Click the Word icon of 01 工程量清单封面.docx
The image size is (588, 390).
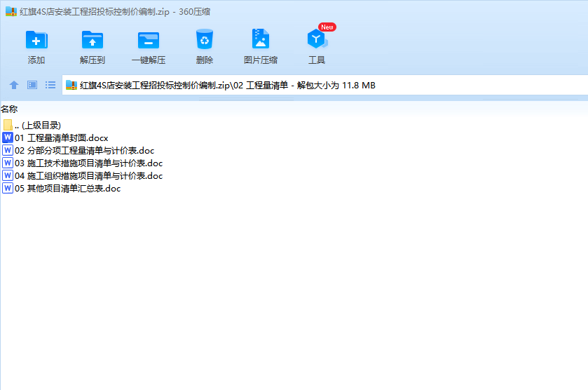pos(8,137)
